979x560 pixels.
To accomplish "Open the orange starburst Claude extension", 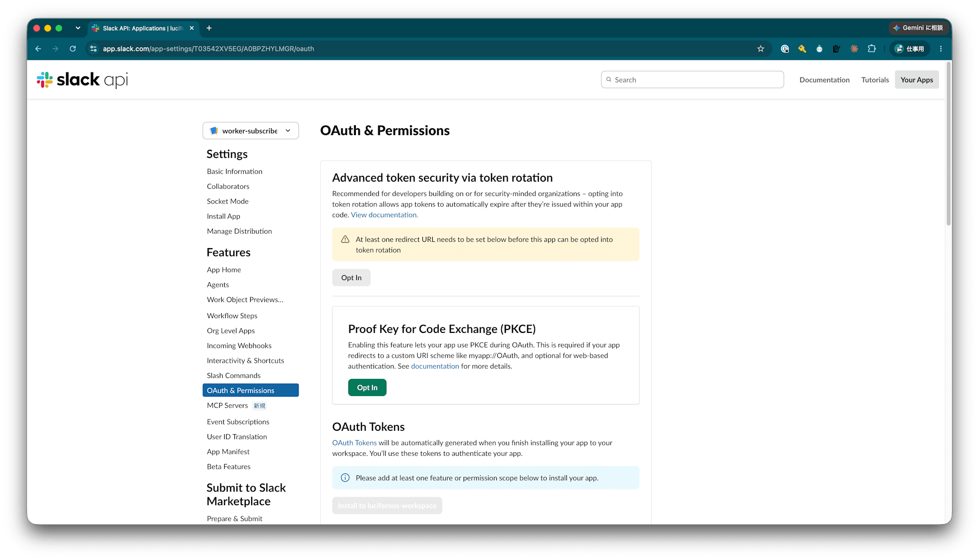I will point(854,48).
